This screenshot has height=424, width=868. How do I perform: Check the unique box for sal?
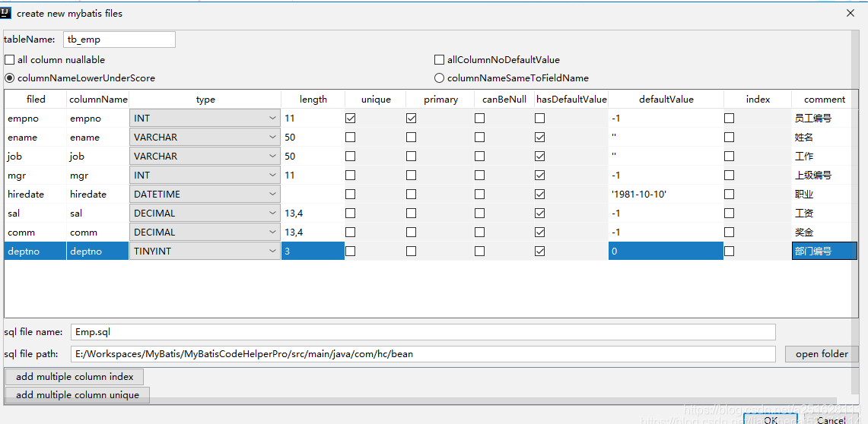(351, 213)
